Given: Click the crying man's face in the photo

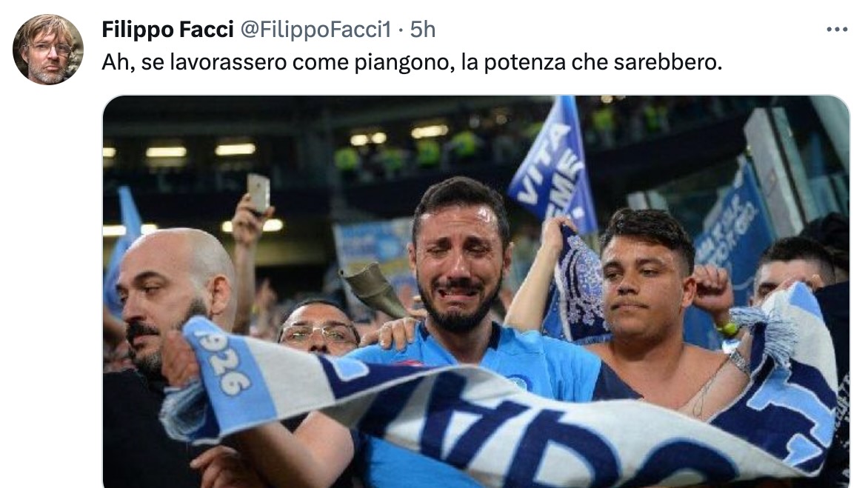Looking at the screenshot, I should click(x=458, y=260).
